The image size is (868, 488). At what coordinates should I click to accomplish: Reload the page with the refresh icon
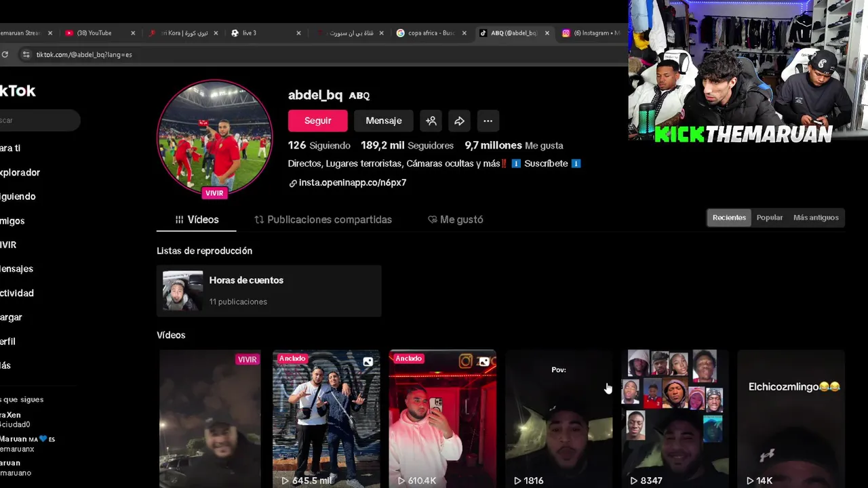pyautogui.click(x=5, y=54)
